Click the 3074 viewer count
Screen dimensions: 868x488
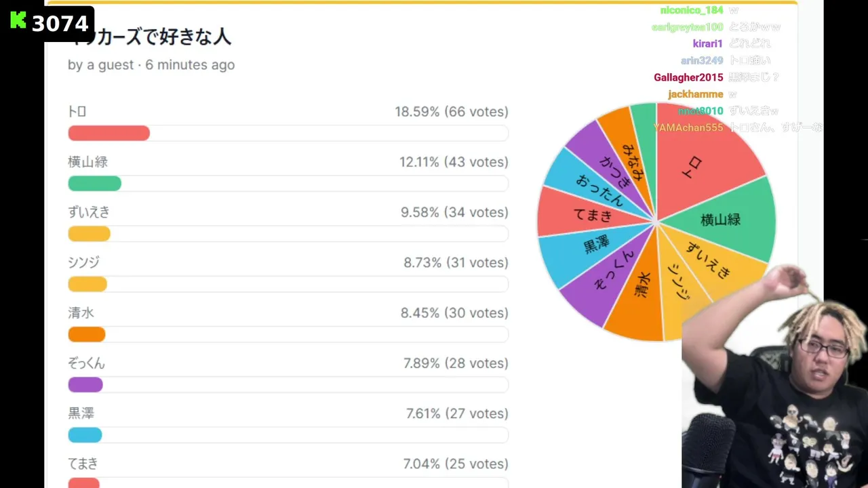60,24
